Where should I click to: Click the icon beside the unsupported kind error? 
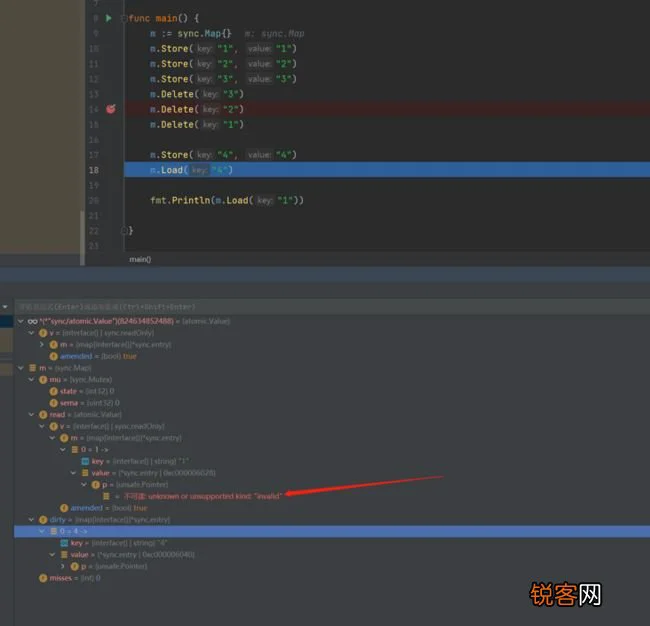[x=106, y=496]
